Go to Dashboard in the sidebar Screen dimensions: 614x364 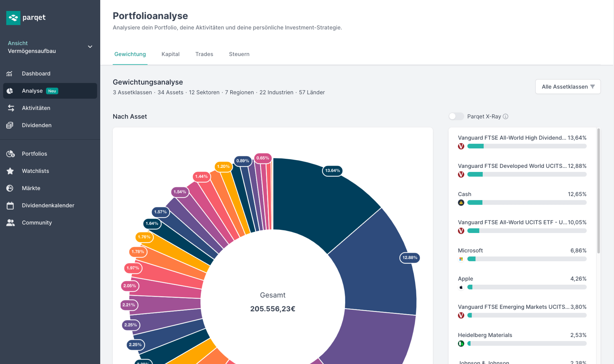point(50,73)
